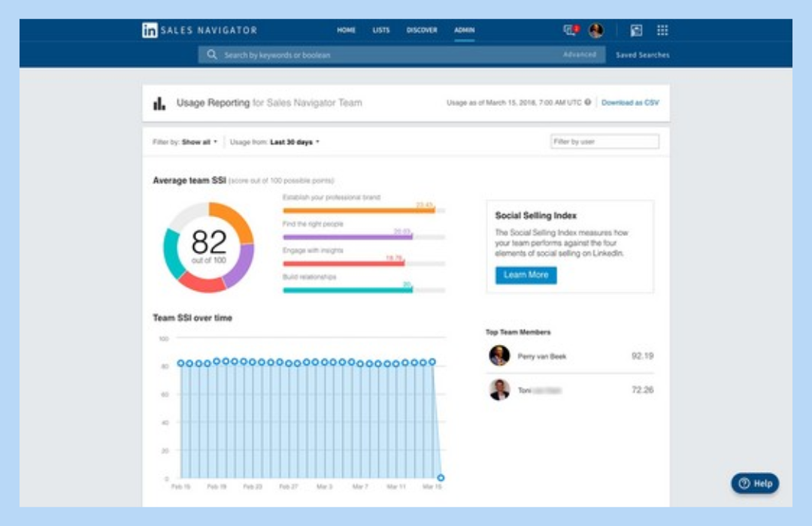Viewport: 812px width, 526px height.
Task: Click the teal Build relationships bar
Action: (x=364, y=291)
